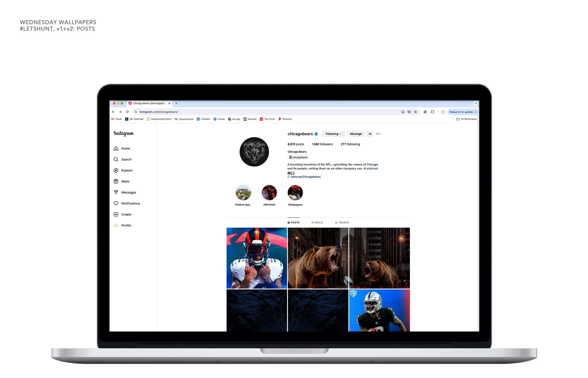The width and height of the screenshot is (588, 378).
Task: Open the Chicago Bears profile picture
Action: click(254, 152)
